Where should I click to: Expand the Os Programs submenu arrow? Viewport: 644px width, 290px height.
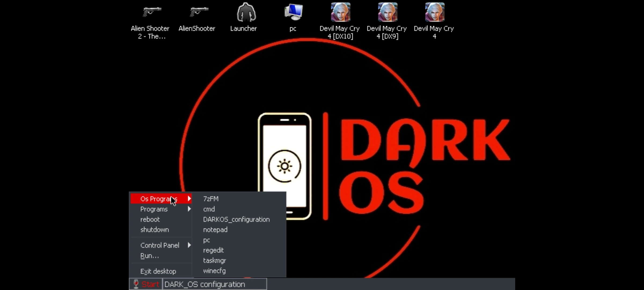189,199
